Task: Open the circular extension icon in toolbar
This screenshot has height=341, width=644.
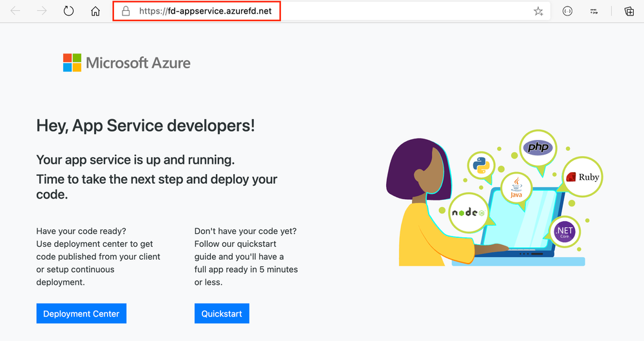Action: point(567,11)
